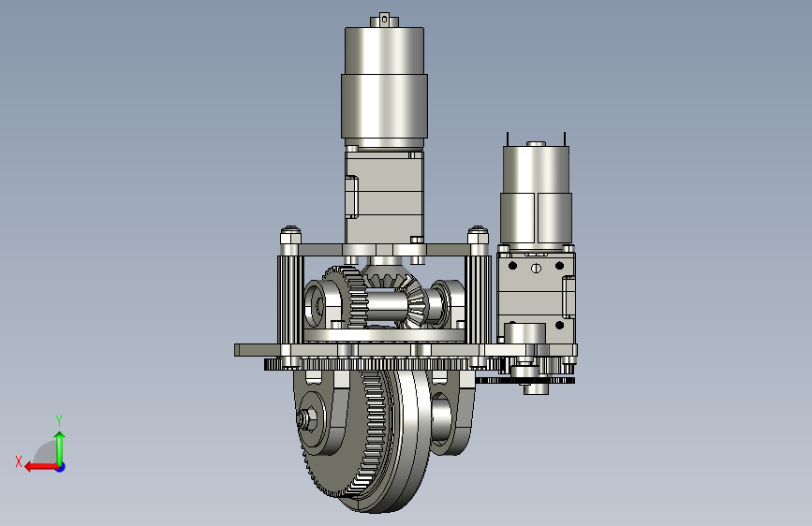Click the green Y axis arrow of triad

pyautogui.click(x=60, y=448)
